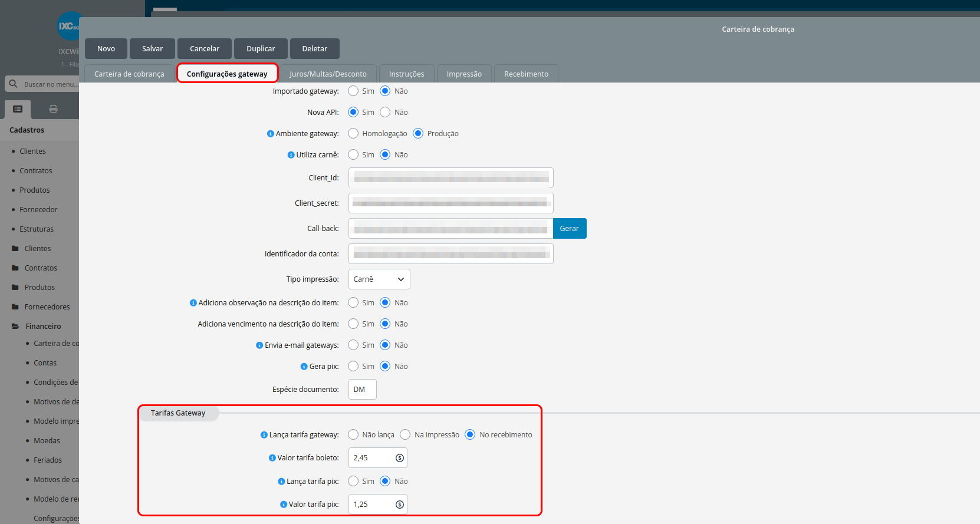Open the Contratos folder icon in sidebar
The image size is (980, 524).
click(x=15, y=268)
